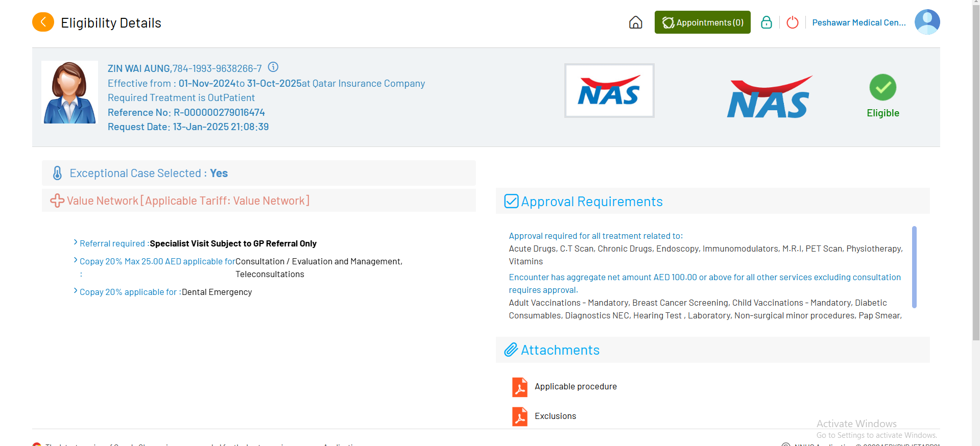Click the patient photo thumbnail
The width and height of the screenshot is (980, 446).
tap(70, 92)
